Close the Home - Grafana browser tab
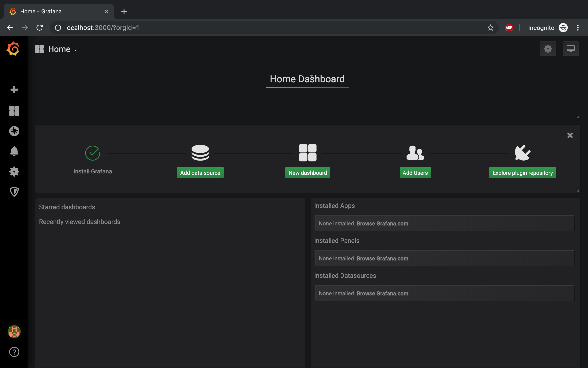This screenshot has width=588, height=368. pos(106,11)
